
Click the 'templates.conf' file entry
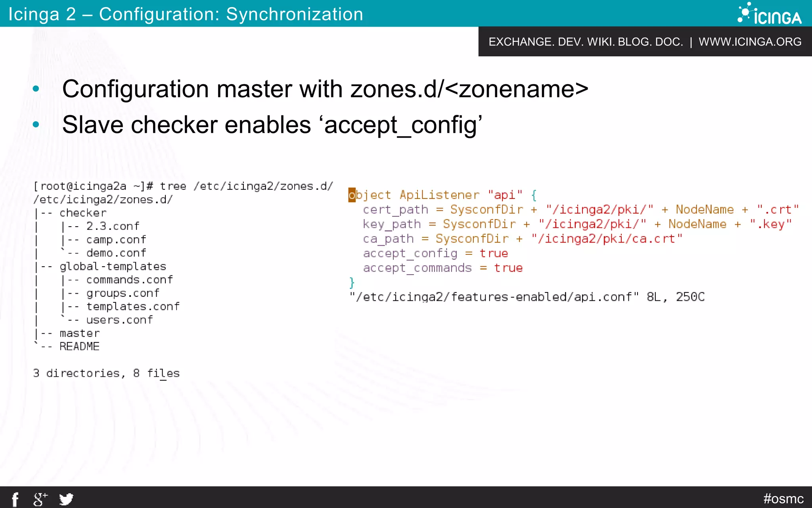(x=133, y=306)
